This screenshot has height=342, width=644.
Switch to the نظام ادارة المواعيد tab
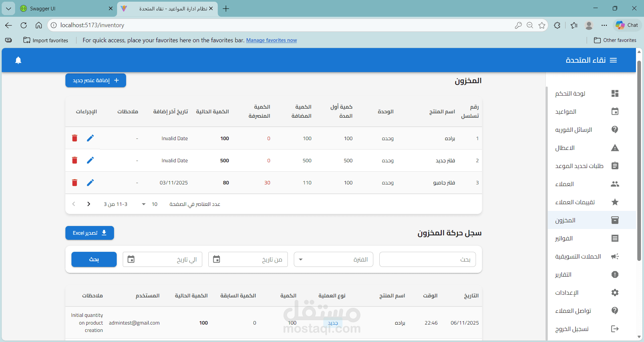[x=168, y=8]
